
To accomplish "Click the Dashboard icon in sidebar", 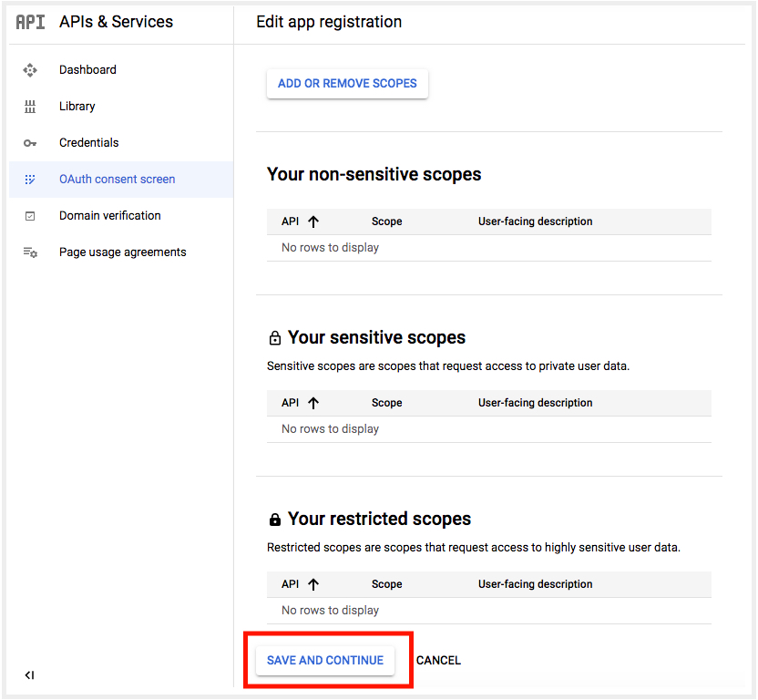I will [x=30, y=70].
